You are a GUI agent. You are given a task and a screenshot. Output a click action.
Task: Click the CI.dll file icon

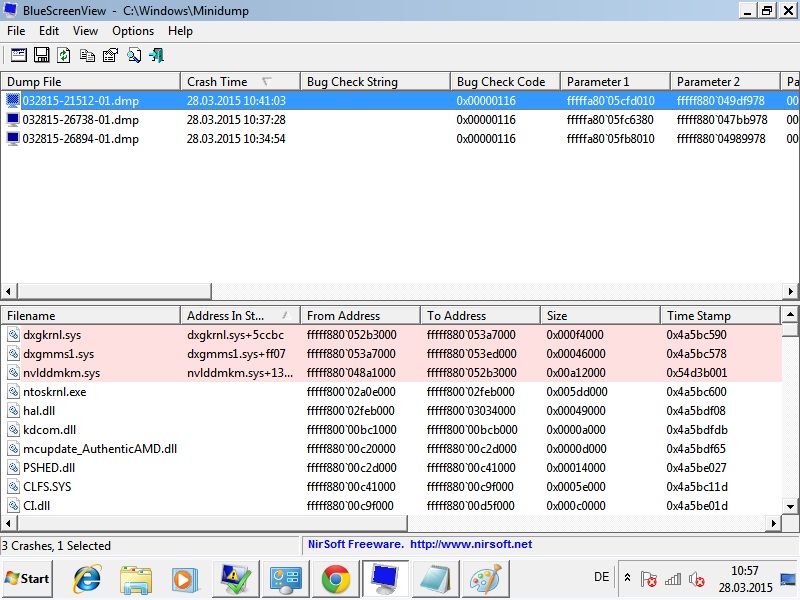[x=14, y=506]
